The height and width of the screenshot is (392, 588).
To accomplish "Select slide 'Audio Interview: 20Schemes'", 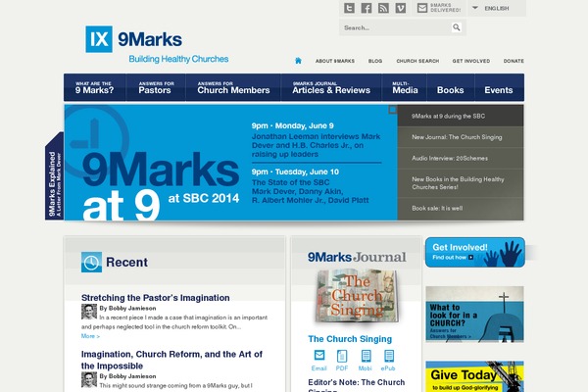I will 461,158.
